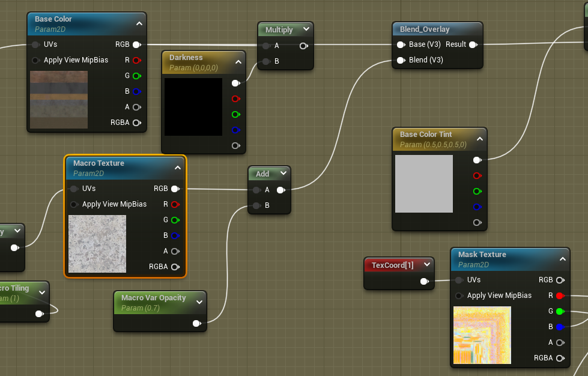This screenshot has width=588, height=376.
Task: Click the grey Base Color Tint preview
Action: 424,184
